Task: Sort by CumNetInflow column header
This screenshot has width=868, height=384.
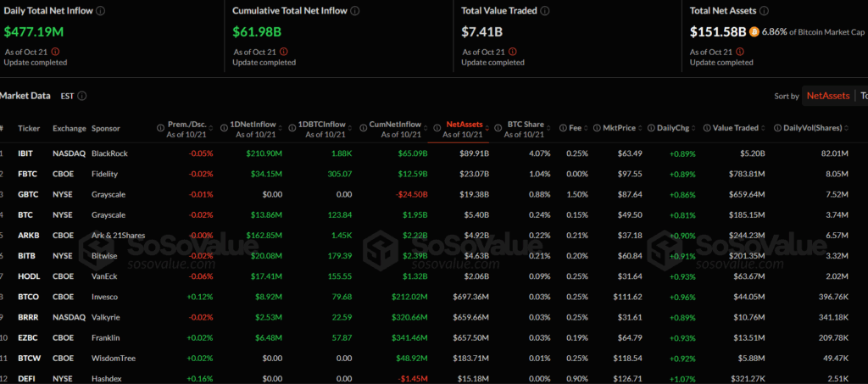Action: click(x=396, y=124)
